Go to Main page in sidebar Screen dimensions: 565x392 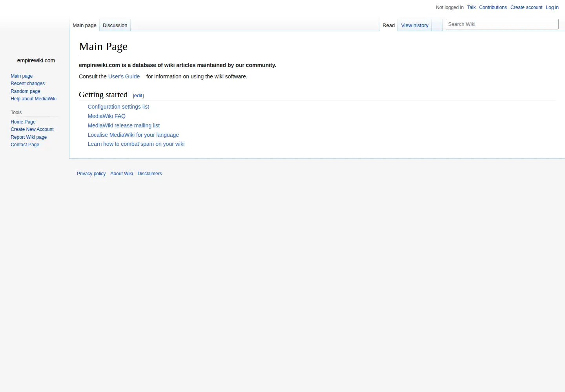pos(22,76)
